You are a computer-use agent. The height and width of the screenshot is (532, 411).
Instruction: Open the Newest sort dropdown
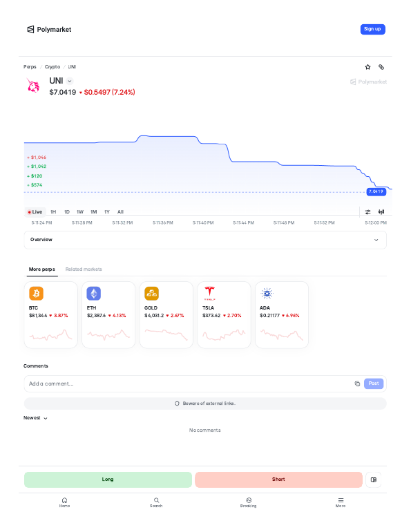pyautogui.click(x=35, y=418)
